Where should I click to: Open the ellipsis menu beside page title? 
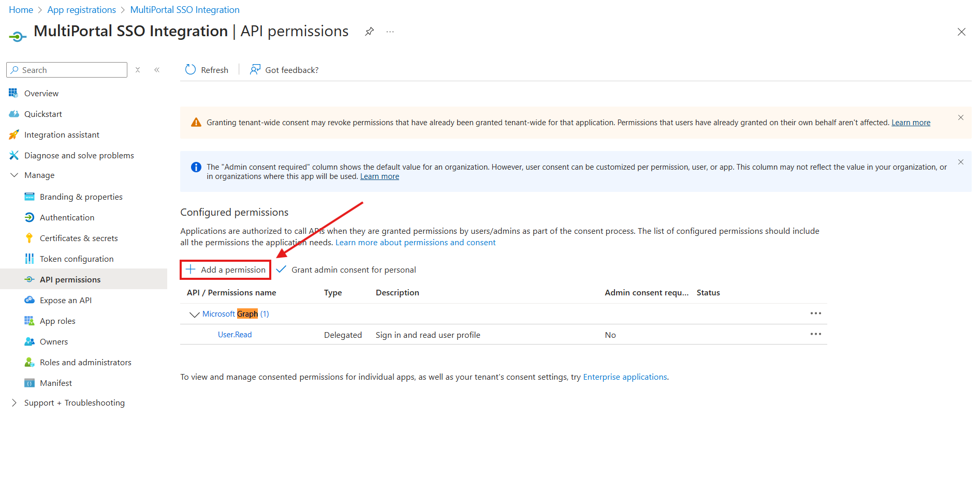click(390, 32)
